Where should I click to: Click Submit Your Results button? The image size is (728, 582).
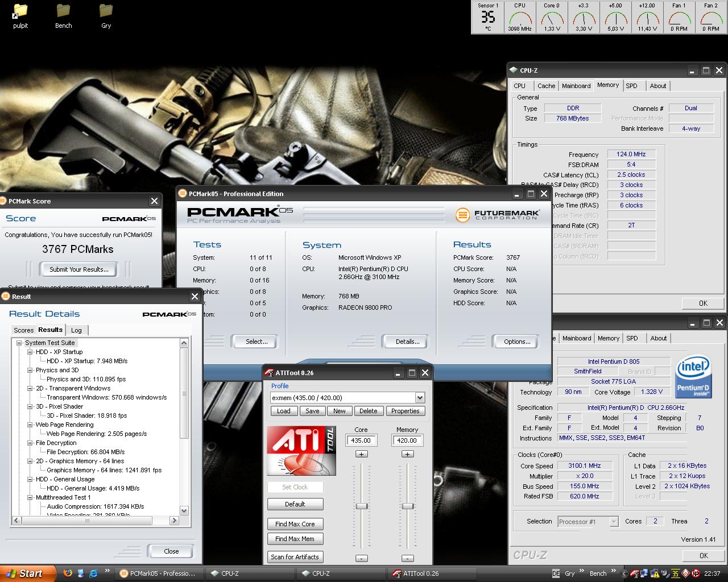[x=79, y=269]
